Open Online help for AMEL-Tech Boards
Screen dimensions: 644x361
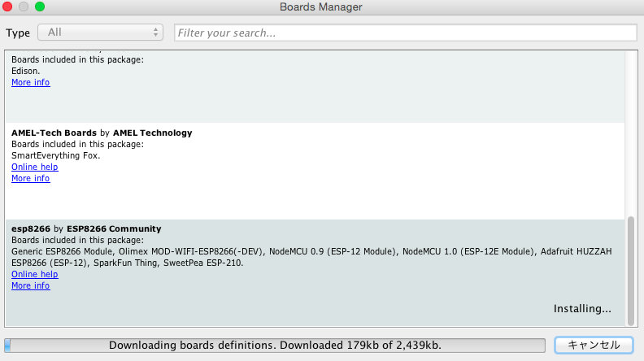click(x=34, y=167)
